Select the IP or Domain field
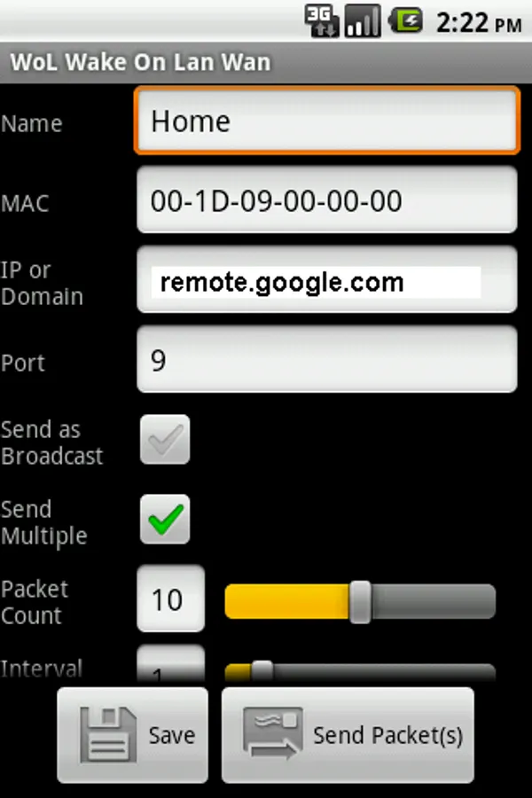The height and width of the screenshot is (798, 532). pyautogui.click(x=327, y=280)
